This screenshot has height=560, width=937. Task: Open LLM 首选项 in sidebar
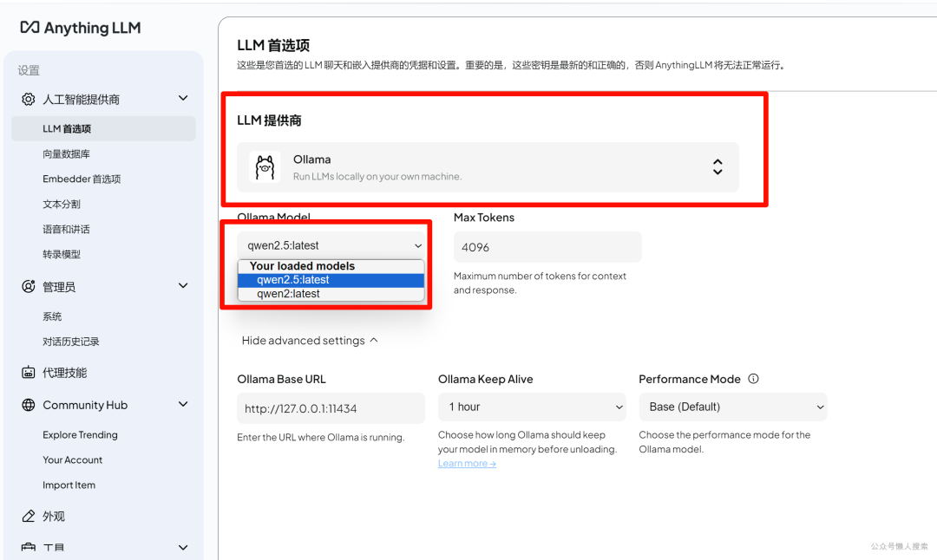point(103,128)
